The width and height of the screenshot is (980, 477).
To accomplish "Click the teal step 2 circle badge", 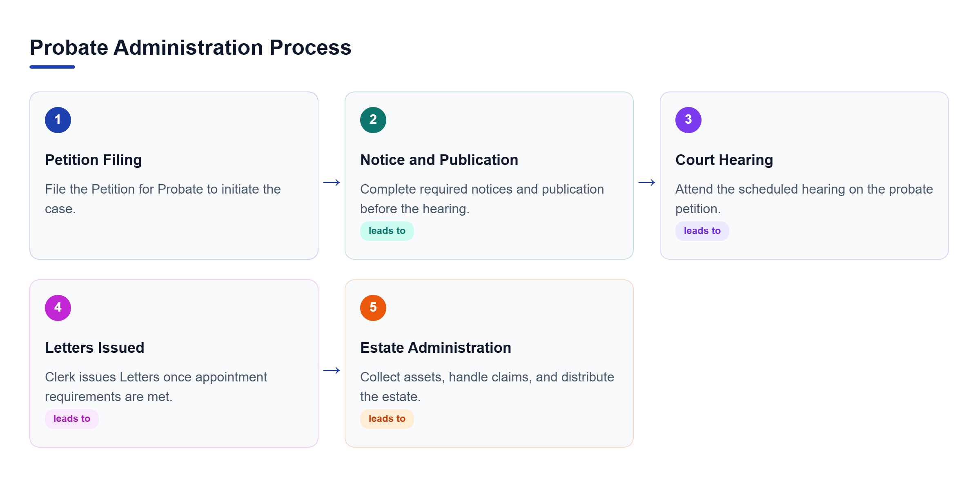I will [373, 120].
